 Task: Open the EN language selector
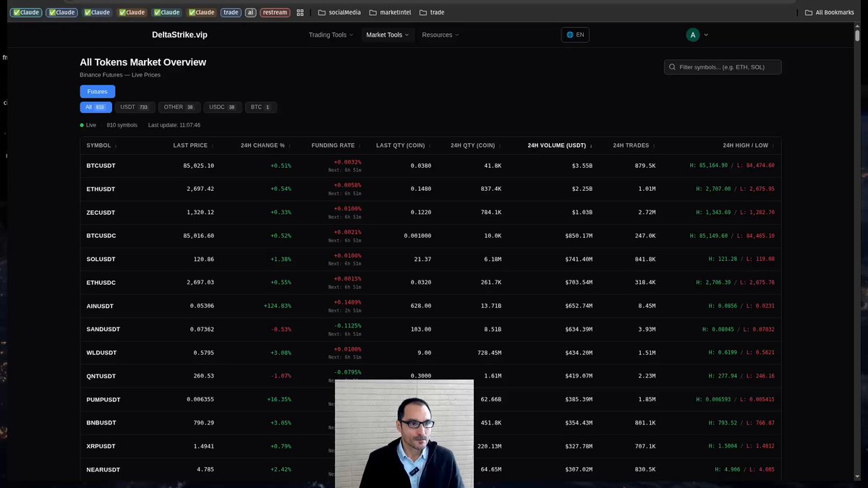coord(575,35)
